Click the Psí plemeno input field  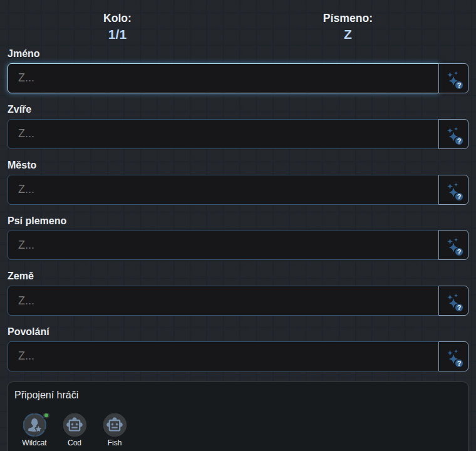[223, 245]
